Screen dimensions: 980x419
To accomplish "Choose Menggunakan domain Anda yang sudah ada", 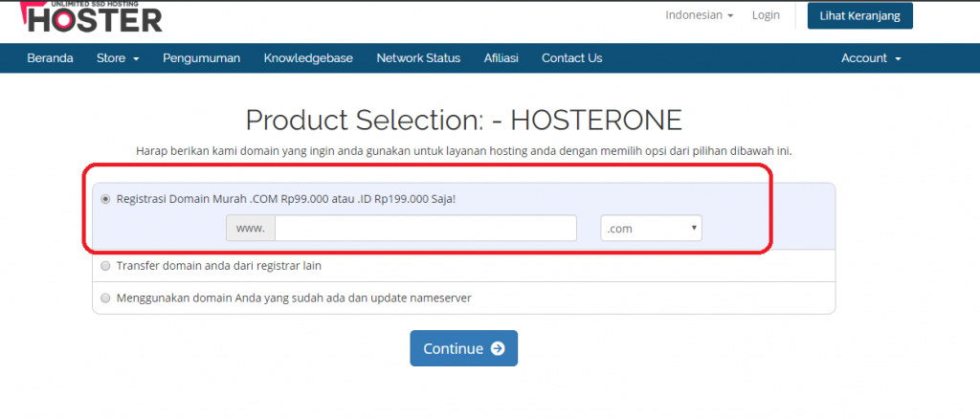I will coord(105,298).
